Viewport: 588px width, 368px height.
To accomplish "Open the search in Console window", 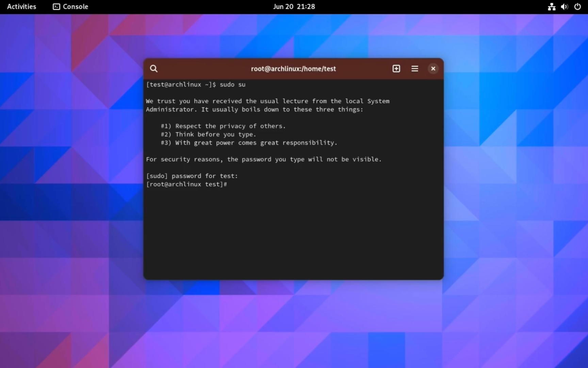I will pos(153,68).
